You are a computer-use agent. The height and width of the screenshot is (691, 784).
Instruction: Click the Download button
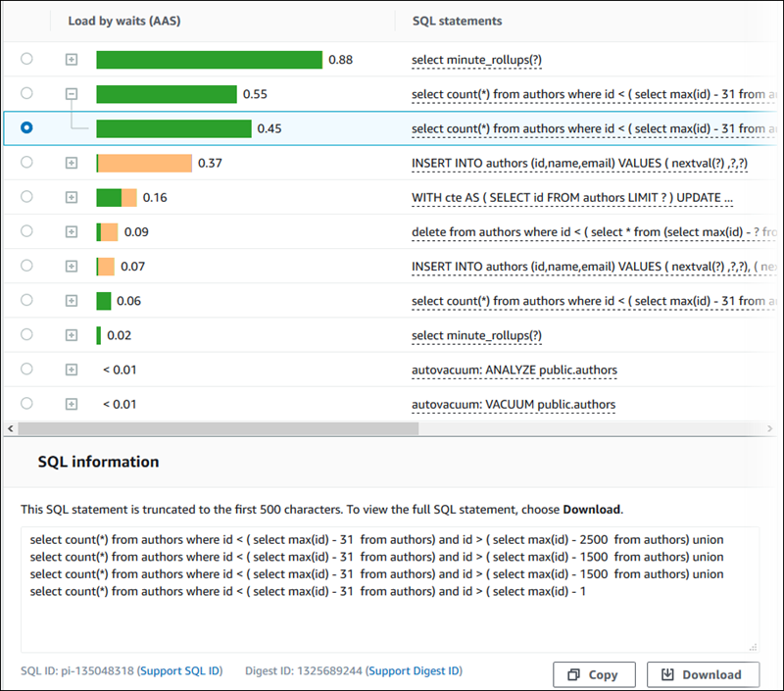pos(703,674)
